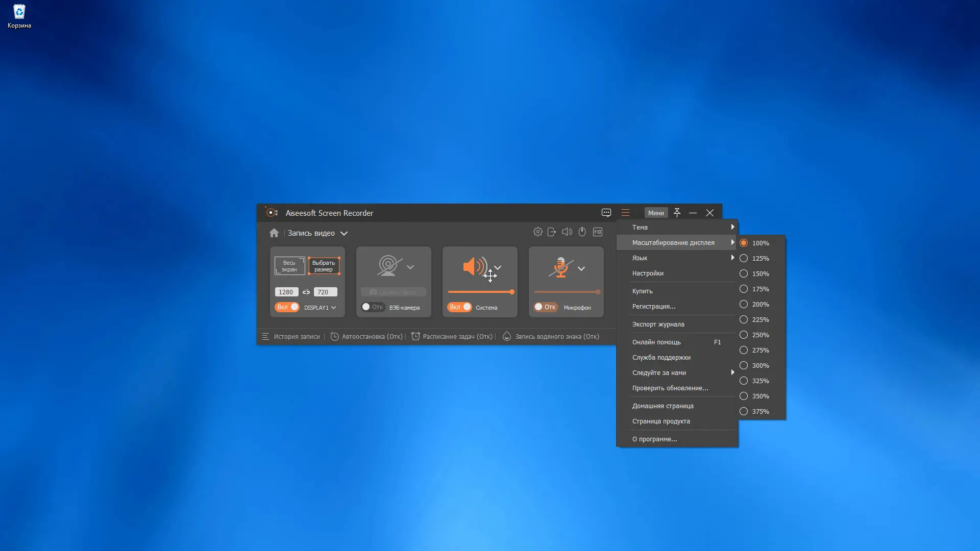The height and width of the screenshot is (551, 980).
Task: Open the DISPLAY1 dropdown
Action: (x=320, y=308)
